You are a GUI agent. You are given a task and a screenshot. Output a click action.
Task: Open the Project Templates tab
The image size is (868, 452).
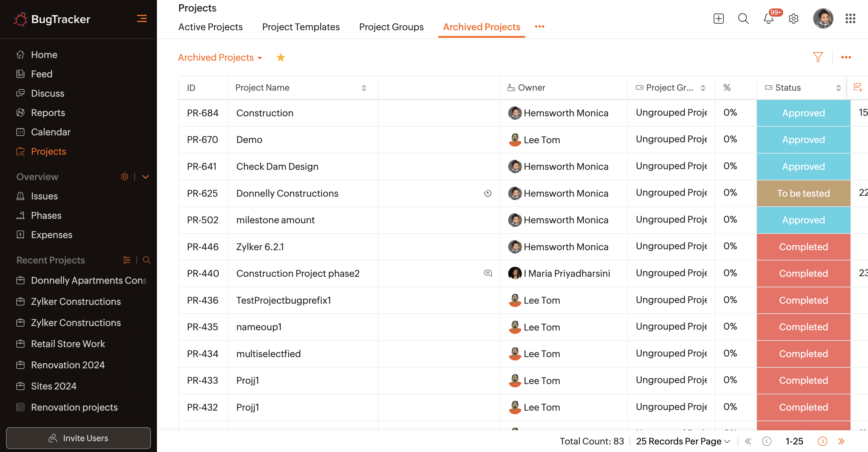[301, 27]
